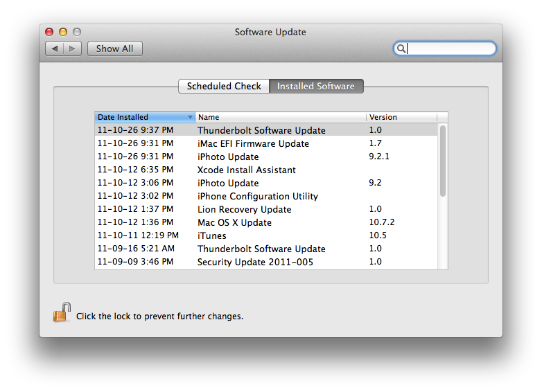
Task: Click the date 11-10-12 1:37 PM
Action: (x=135, y=209)
